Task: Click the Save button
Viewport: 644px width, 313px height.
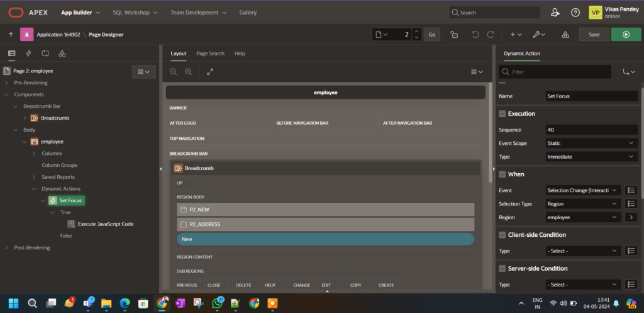Action: pyautogui.click(x=594, y=35)
